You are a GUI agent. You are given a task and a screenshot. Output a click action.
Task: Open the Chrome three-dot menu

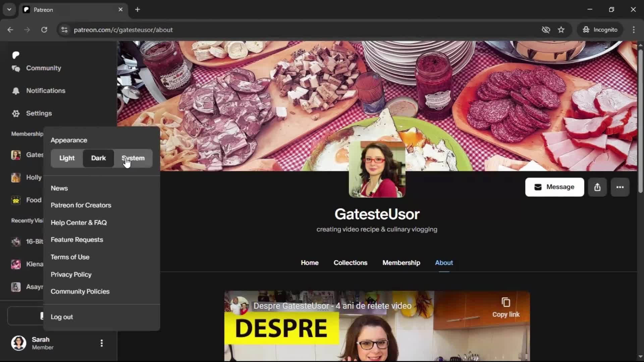(634, 30)
